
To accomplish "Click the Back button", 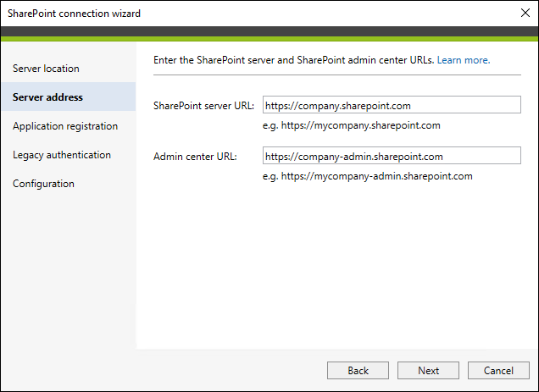I will [x=358, y=370].
